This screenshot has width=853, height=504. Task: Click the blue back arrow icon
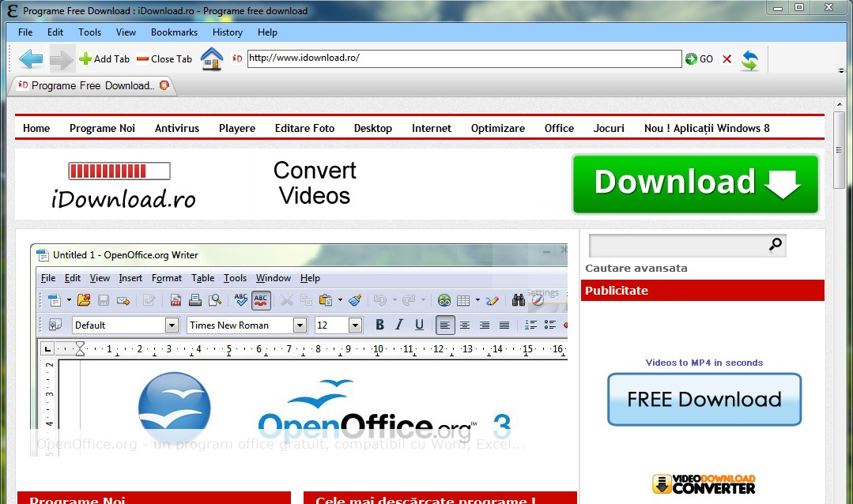31,58
